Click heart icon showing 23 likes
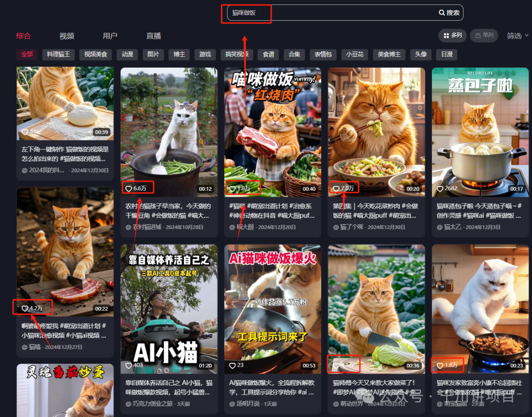The image size is (532, 417). [233, 365]
